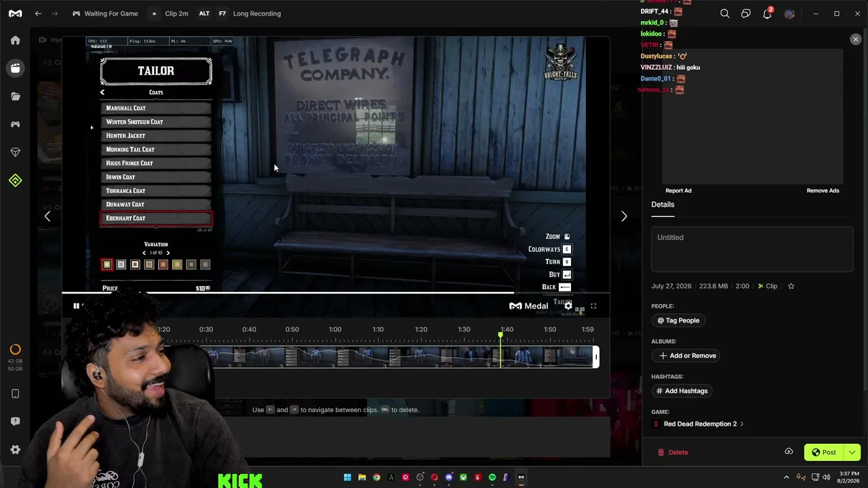Grab the right trim handle of the timeline
Image resolution: width=868 pixels, height=488 pixels.
pyautogui.click(x=596, y=357)
